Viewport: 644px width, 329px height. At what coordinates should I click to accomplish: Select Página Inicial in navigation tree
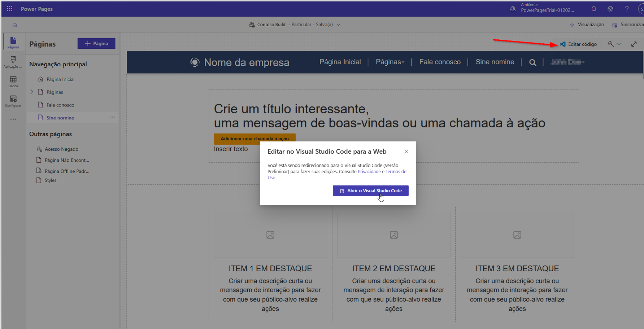click(x=60, y=79)
